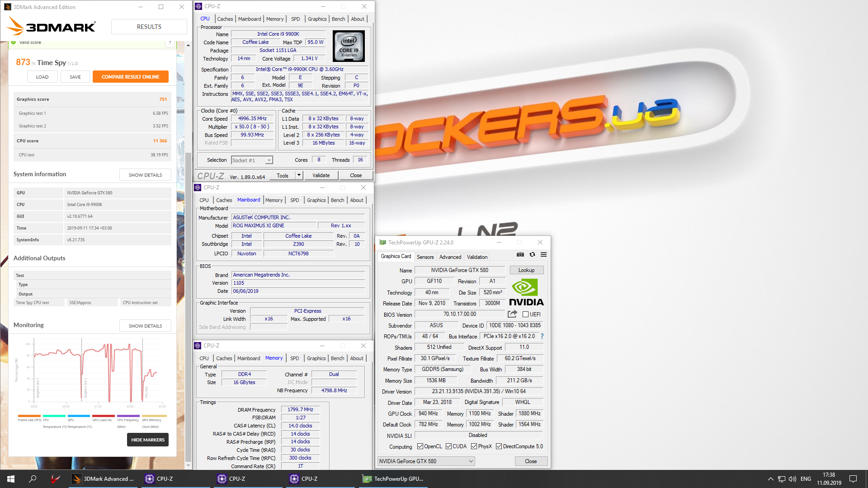This screenshot has width=868, height=488.
Task: Open Windows taskbar search
Action: pos(33,479)
